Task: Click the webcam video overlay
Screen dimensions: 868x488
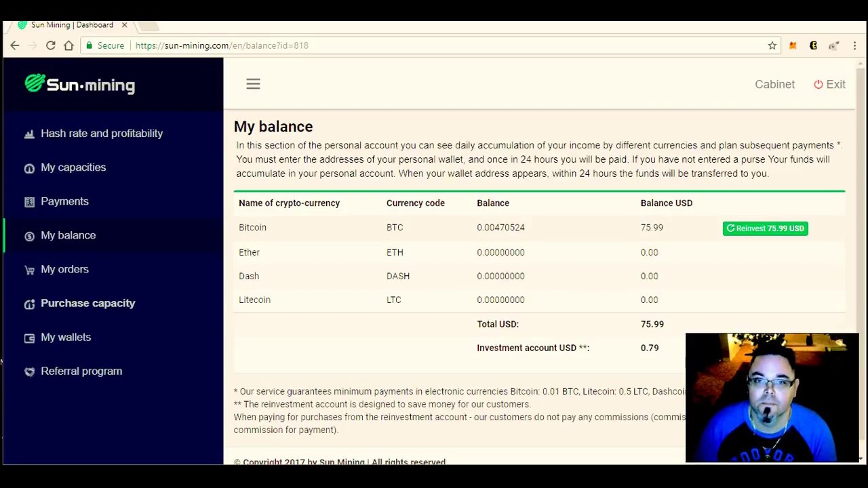Action: tap(772, 398)
